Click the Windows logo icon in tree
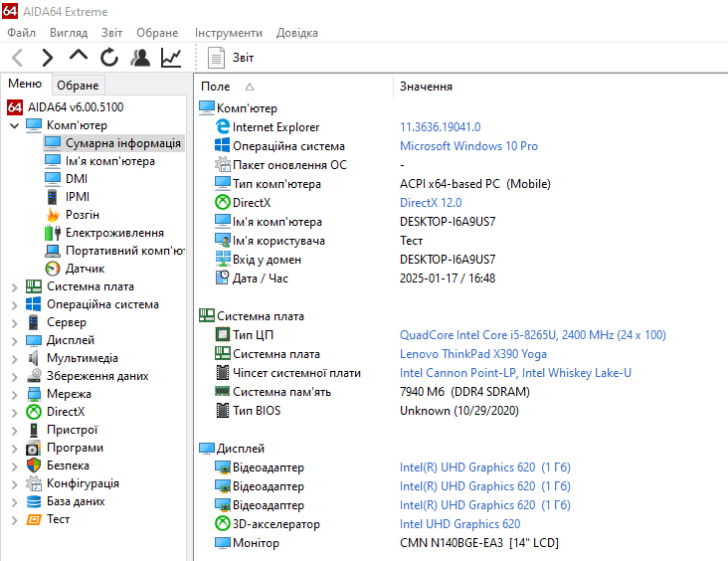The width and height of the screenshot is (728, 561). click(x=34, y=304)
